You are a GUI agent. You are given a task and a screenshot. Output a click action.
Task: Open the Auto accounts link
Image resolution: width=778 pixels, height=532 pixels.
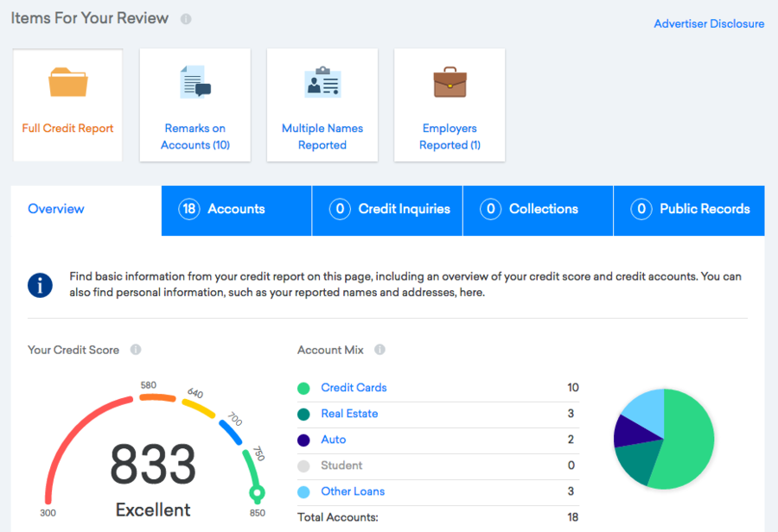333,440
